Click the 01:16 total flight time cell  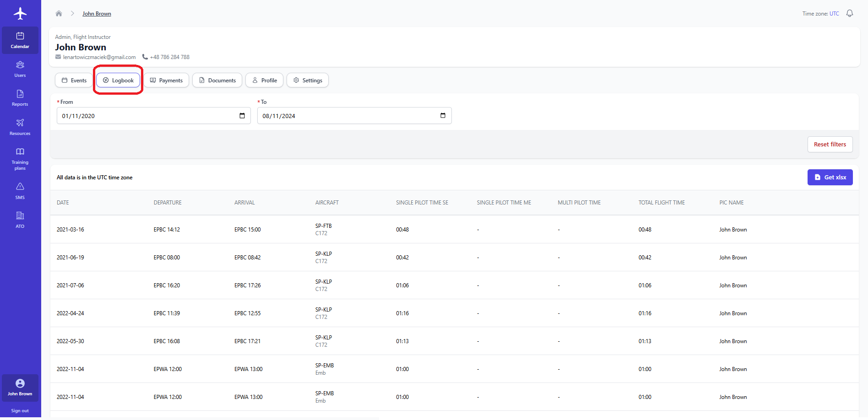pyautogui.click(x=645, y=313)
